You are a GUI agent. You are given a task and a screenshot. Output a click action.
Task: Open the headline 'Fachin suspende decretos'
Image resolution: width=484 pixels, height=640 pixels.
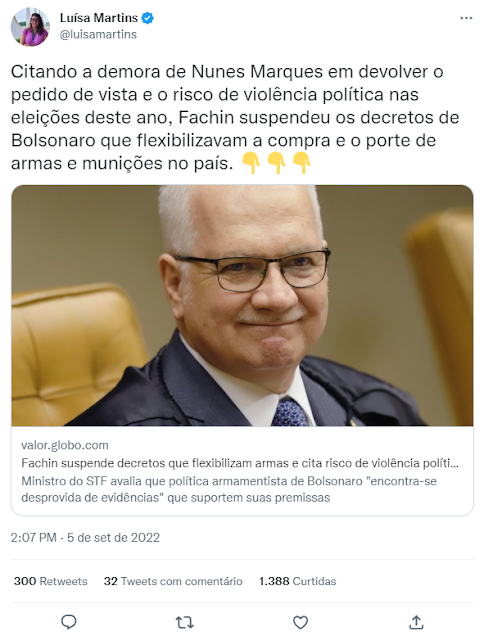point(240,463)
